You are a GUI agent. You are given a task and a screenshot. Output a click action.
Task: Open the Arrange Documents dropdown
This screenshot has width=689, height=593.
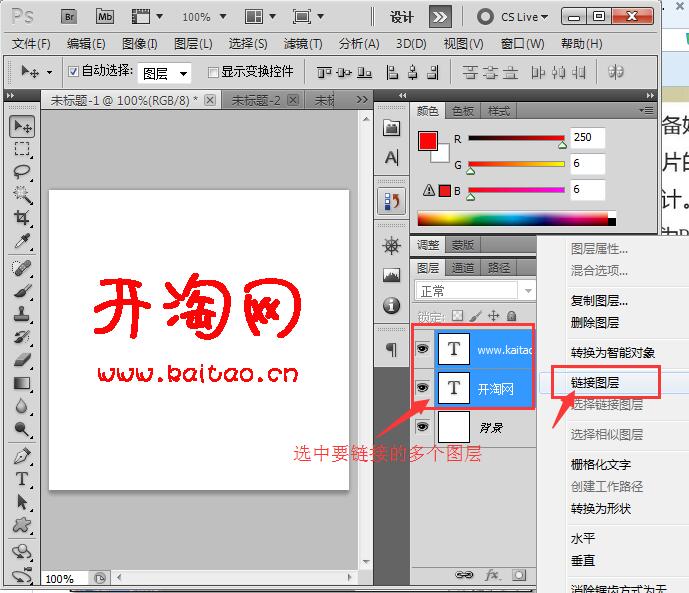pos(260,17)
